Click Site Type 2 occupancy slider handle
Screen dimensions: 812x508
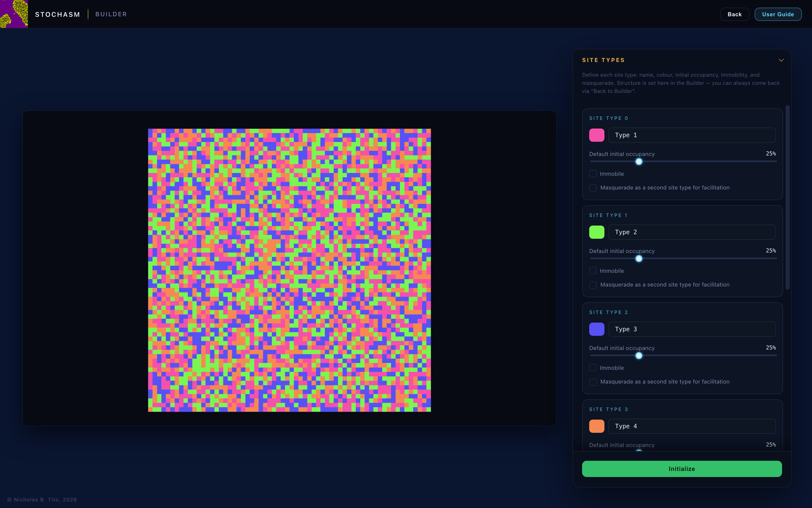point(639,355)
